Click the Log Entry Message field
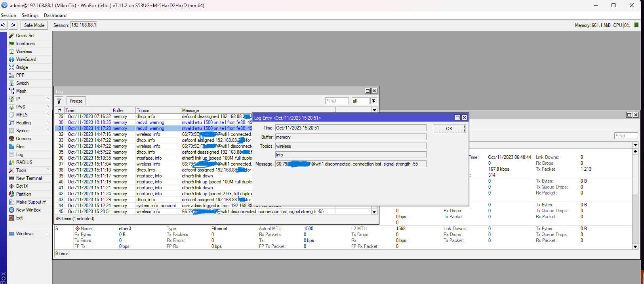Image resolution: width=644 pixels, height=284 pixels. (351, 164)
